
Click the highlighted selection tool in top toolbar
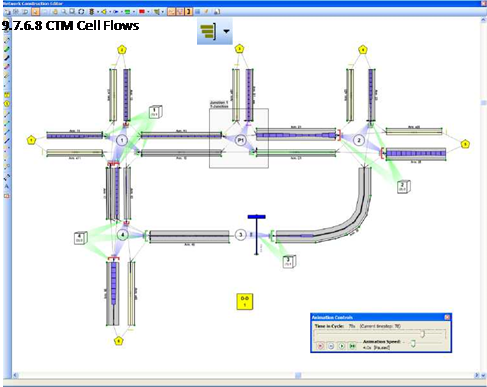[x=35, y=12]
